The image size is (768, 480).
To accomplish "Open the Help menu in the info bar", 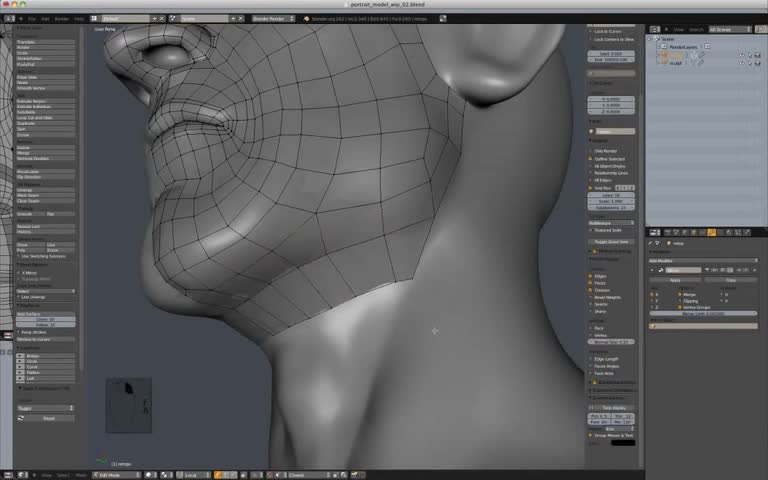I will point(79,18).
